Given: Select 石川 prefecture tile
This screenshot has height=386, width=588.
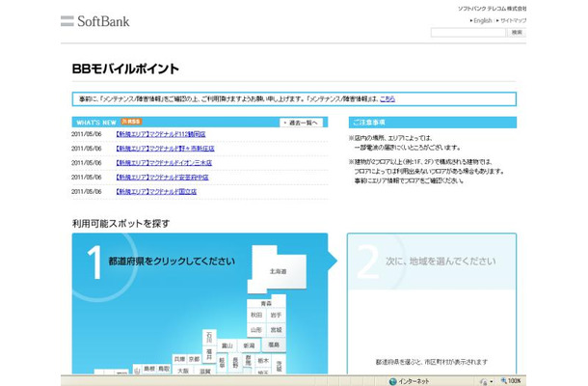Looking at the screenshot, I should click(x=209, y=338).
